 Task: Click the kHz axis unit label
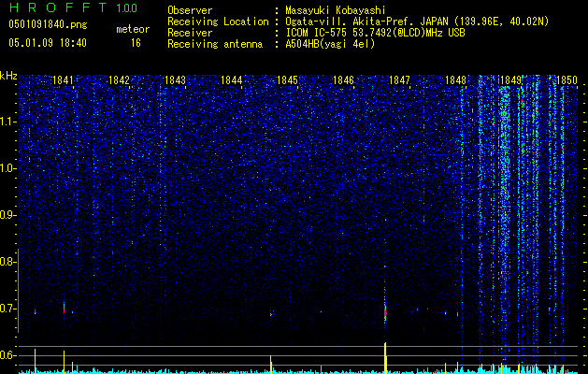(8, 76)
